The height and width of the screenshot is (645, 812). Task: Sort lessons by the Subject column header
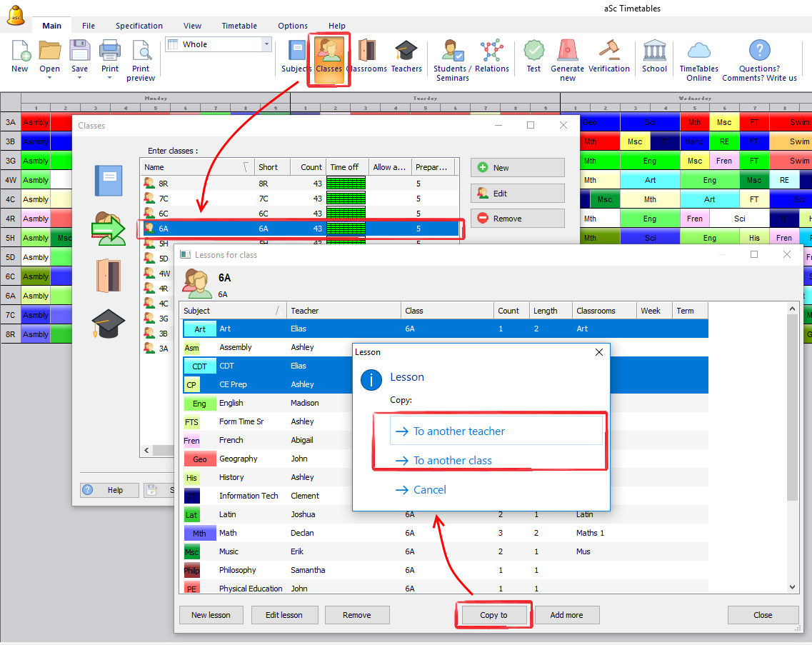233,310
